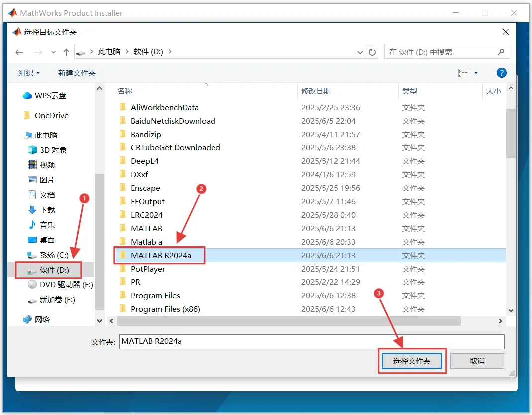This screenshot has height=415, width=532.
Task: Click the 文件夹 name input field
Action: (x=312, y=342)
